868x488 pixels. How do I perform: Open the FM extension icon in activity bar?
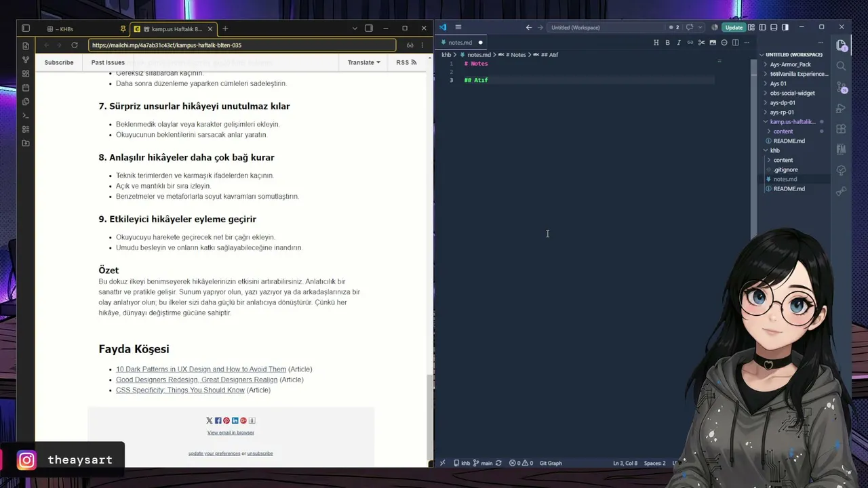(842, 150)
